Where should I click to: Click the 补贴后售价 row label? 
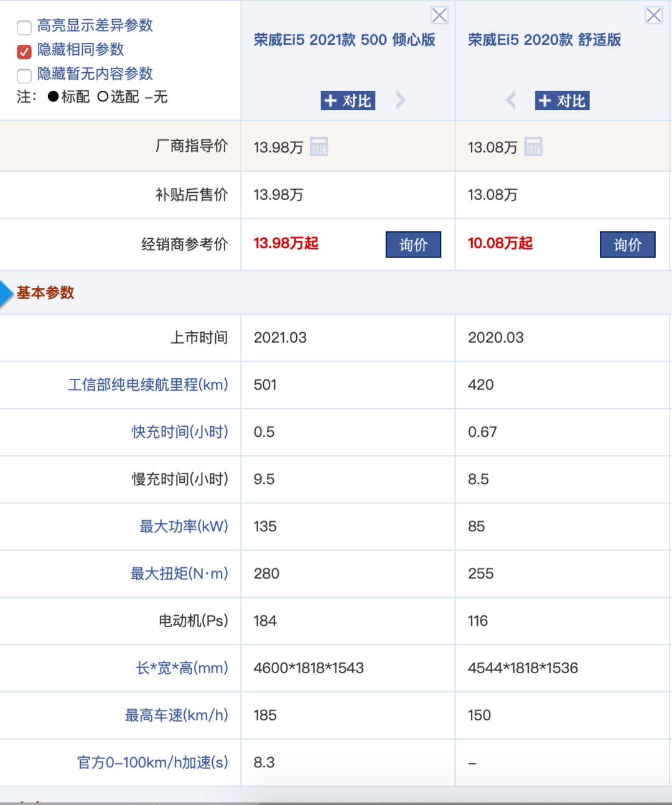click(x=192, y=195)
